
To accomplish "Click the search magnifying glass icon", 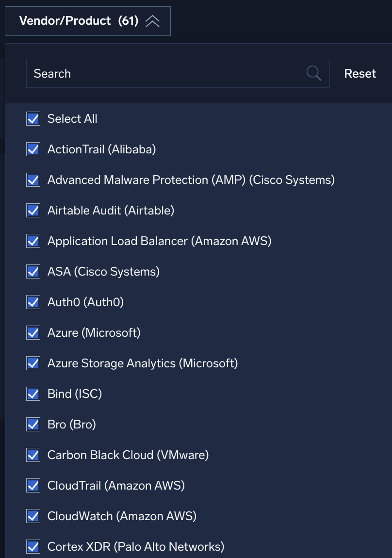I will pos(313,73).
